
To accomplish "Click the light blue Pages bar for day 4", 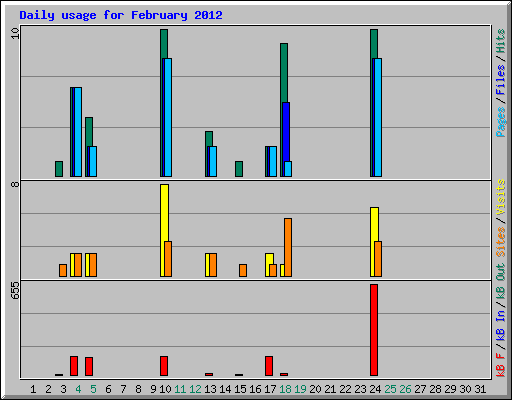I will (78, 132).
